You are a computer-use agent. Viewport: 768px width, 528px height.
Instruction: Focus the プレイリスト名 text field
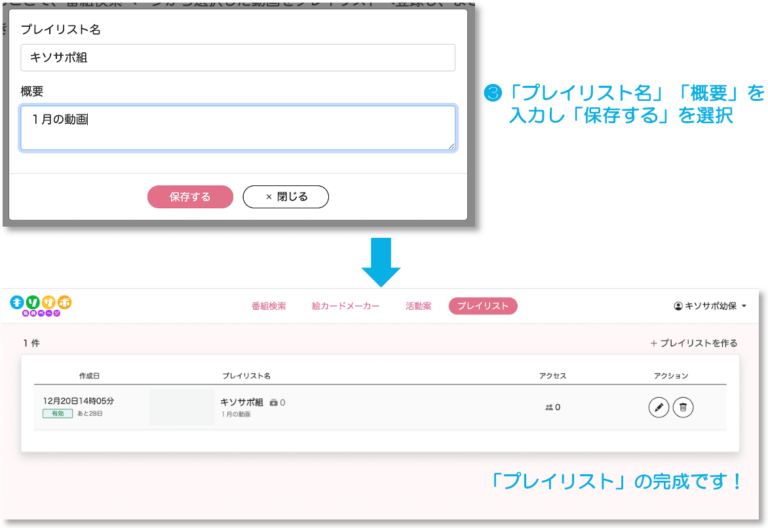[238, 57]
